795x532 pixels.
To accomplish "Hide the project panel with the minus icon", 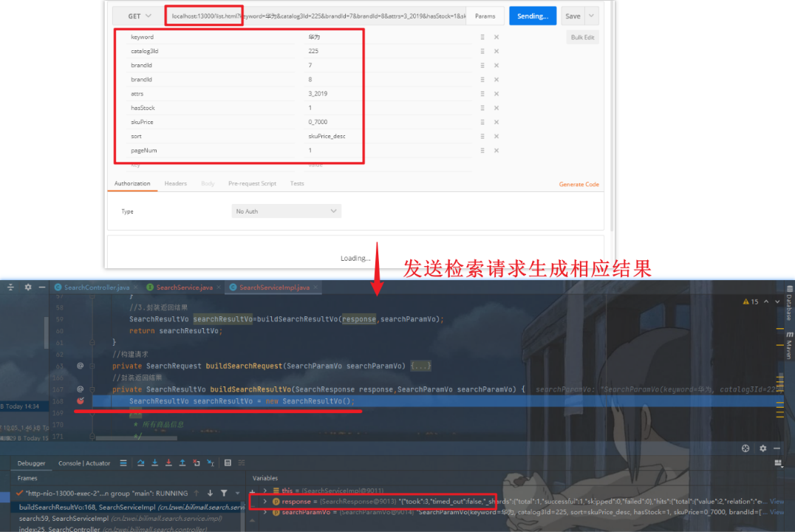I will pyautogui.click(x=42, y=287).
